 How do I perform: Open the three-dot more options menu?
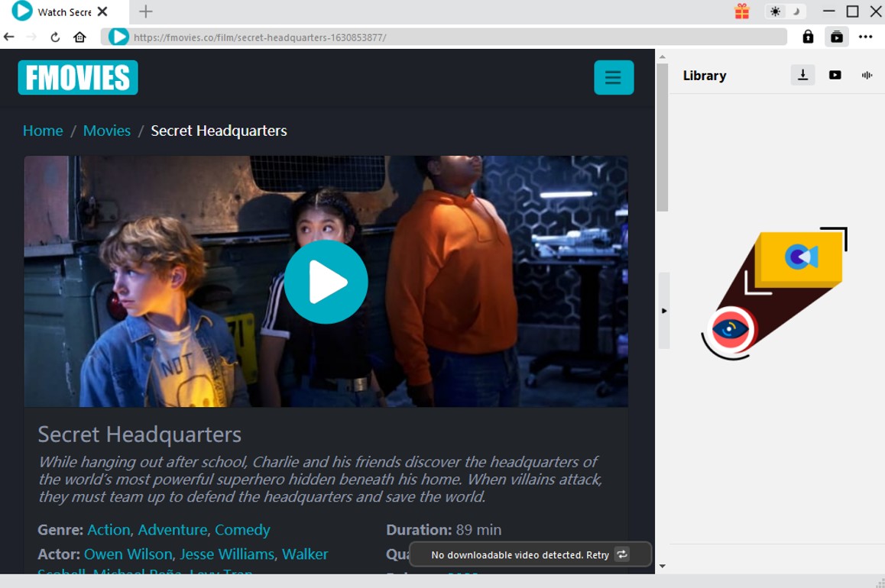point(865,37)
